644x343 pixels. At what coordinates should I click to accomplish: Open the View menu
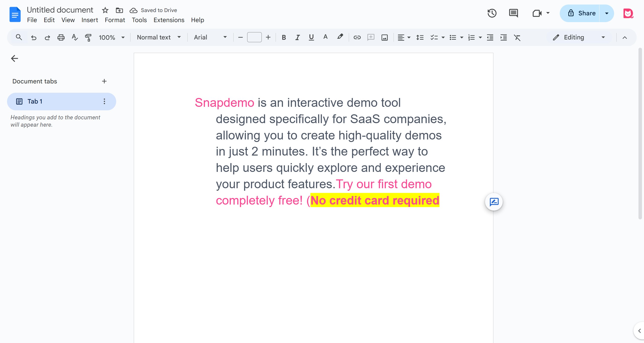[x=68, y=20]
